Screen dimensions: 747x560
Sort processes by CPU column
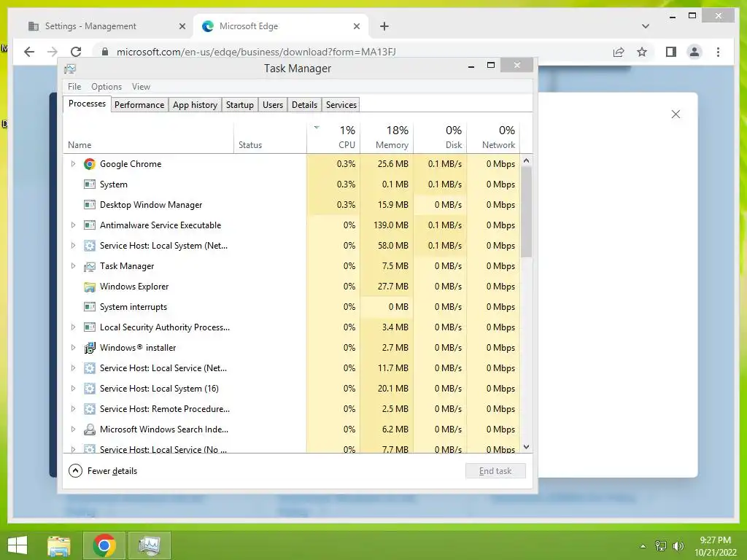pos(333,138)
